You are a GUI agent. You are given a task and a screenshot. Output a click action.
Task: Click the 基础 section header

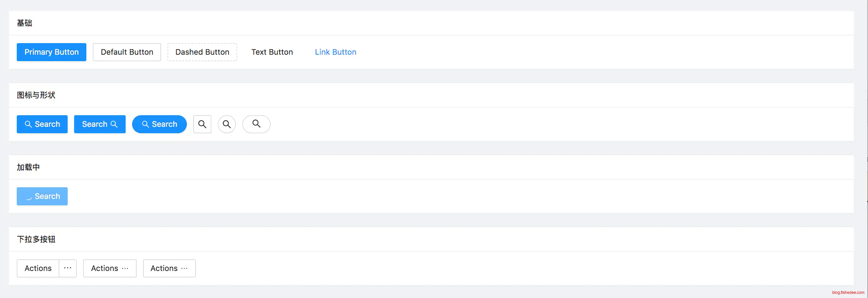24,23
